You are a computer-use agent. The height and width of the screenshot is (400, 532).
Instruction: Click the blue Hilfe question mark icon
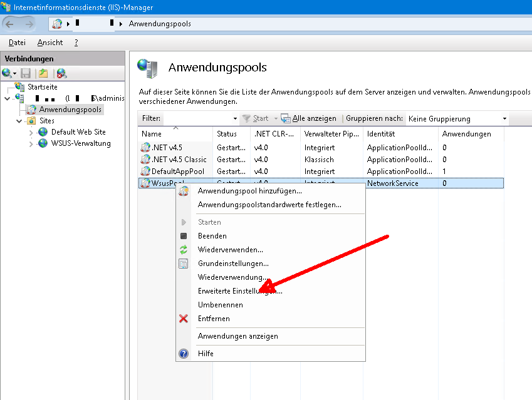tap(184, 354)
